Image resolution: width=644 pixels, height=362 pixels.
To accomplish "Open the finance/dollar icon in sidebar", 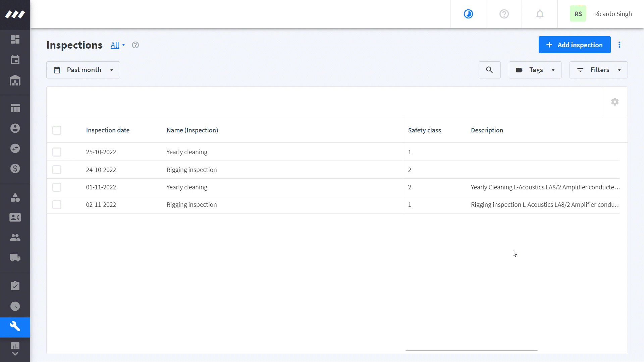I will (x=15, y=168).
